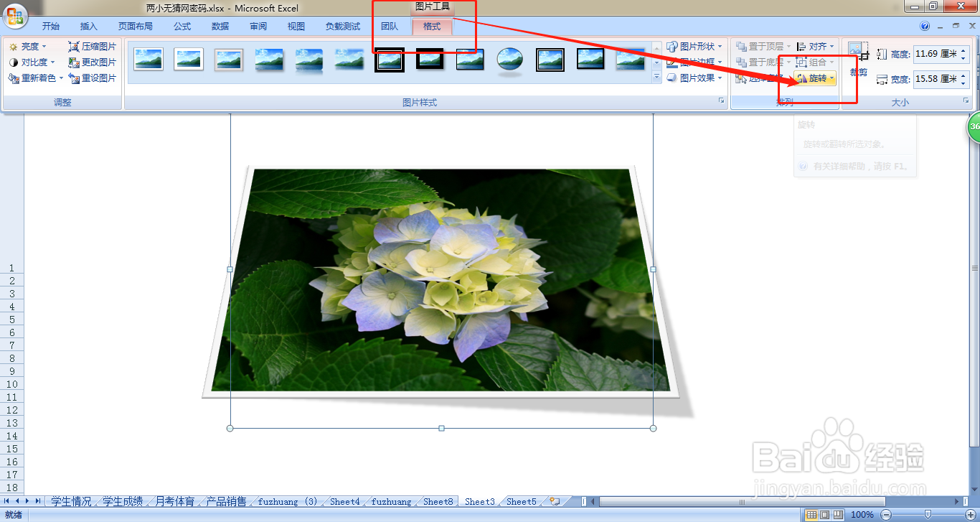Switch to the 开始 tab
The height and width of the screenshot is (522, 980).
pyautogui.click(x=51, y=27)
